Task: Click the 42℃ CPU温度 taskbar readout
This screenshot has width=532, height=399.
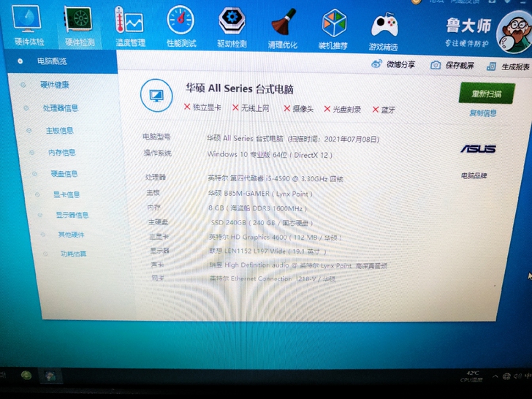Action: click(x=471, y=376)
